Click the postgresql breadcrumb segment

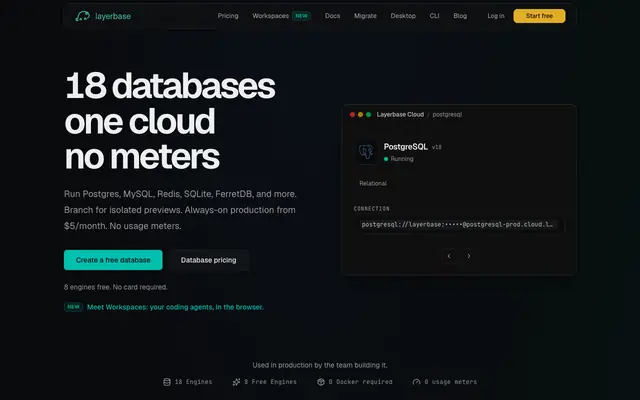click(447, 115)
